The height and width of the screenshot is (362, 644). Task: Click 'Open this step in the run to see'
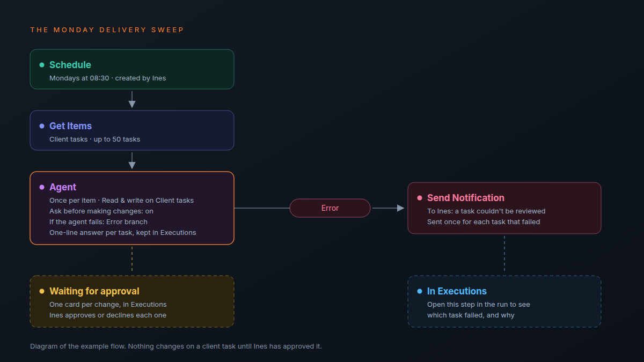[479, 305]
